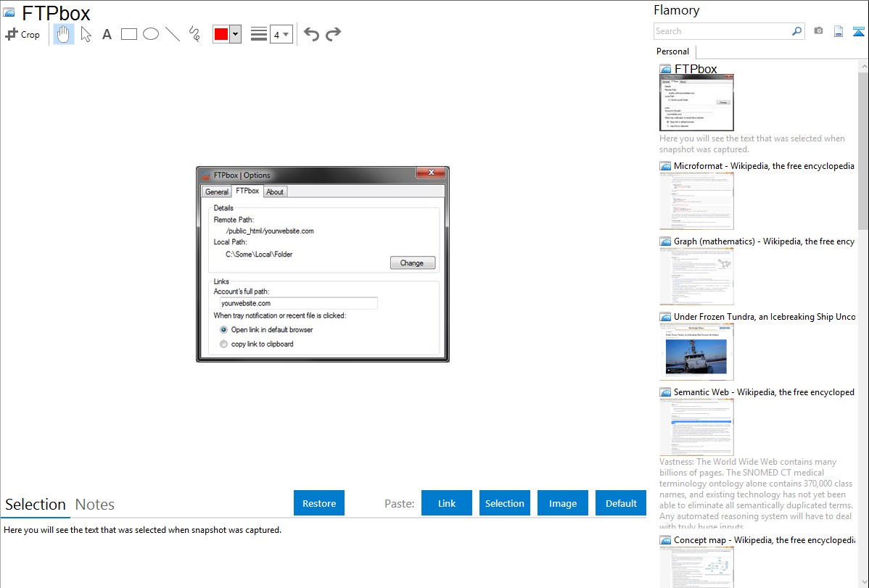
Task: Click the icon beside FTPbox list entry
Action: [665, 69]
